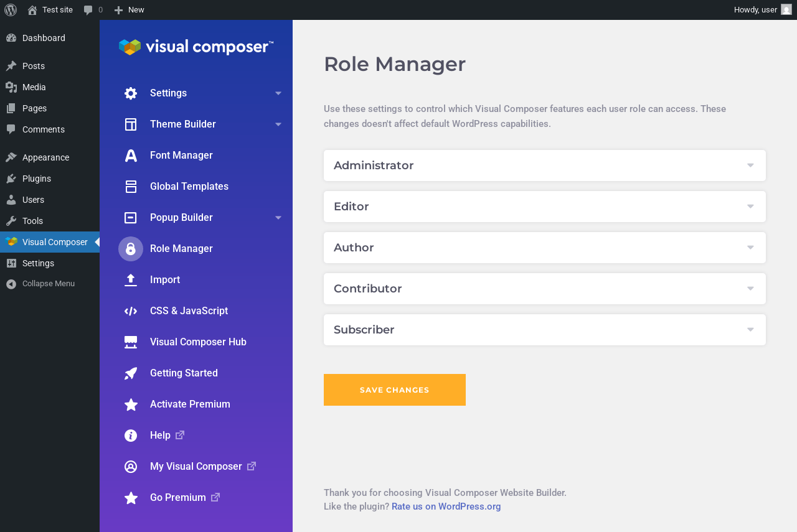Open the Posts menu item
Viewport: 797px width, 532px height.
[x=50, y=66]
